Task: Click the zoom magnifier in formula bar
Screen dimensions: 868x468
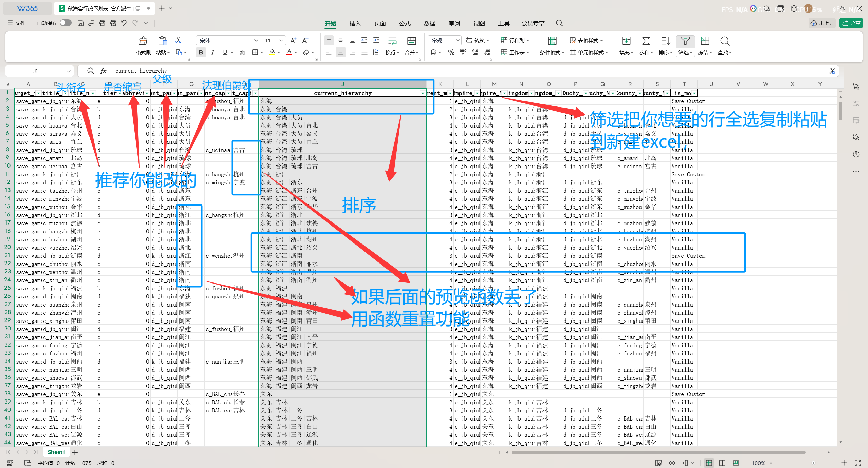Action: [91, 71]
